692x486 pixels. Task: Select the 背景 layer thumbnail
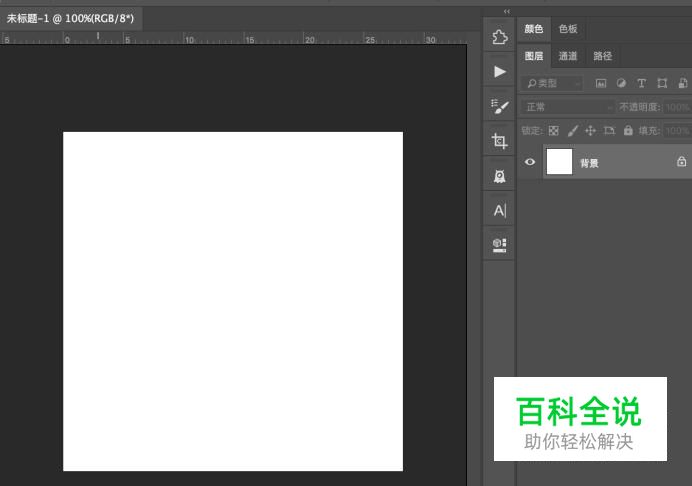(x=559, y=162)
